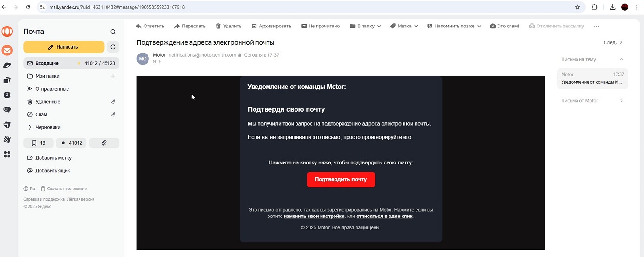Click MO sender avatar
Screen dimensions: 644x257
click(x=143, y=59)
